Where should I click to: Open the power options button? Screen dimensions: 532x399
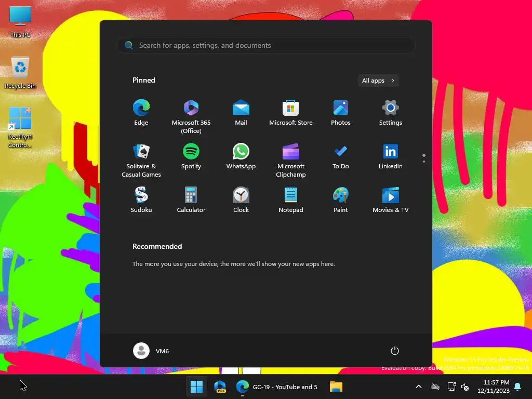[x=395, y=351]
